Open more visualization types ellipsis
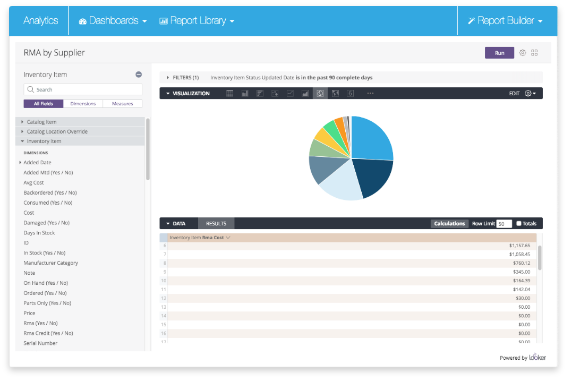The width and height of the screenshot is (568, 380). coord(370,93)
